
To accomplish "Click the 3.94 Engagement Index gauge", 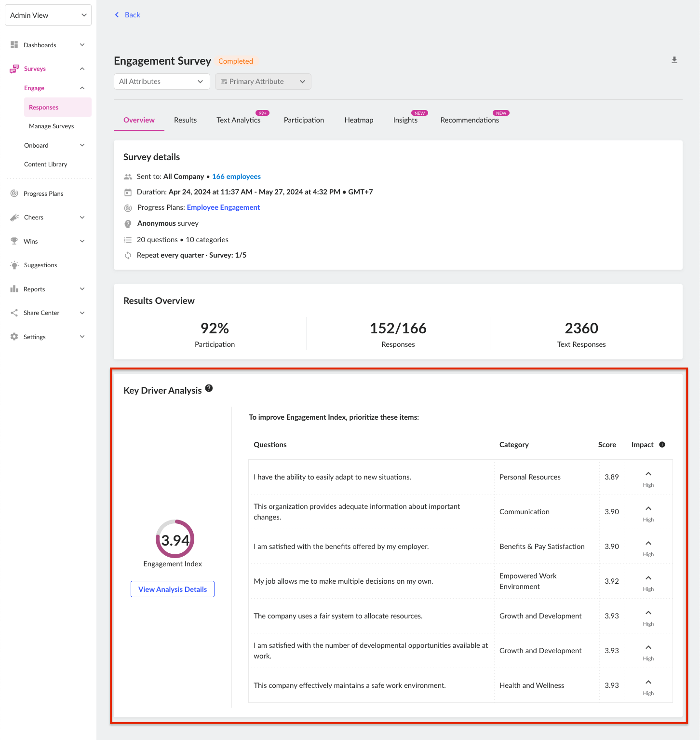I will pos(175,539).
